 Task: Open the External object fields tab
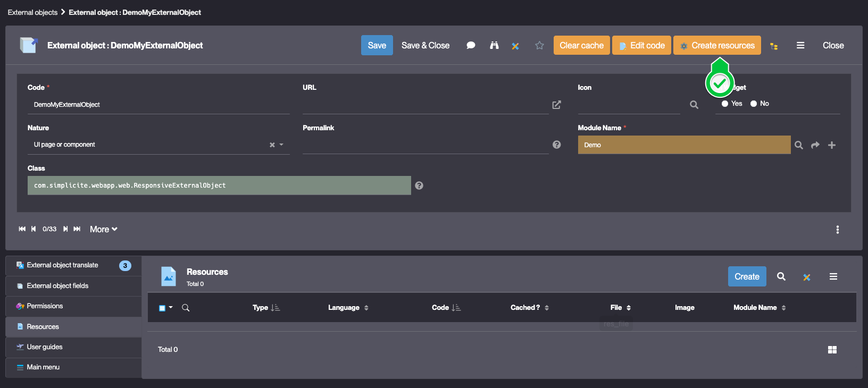pos(57,286)
